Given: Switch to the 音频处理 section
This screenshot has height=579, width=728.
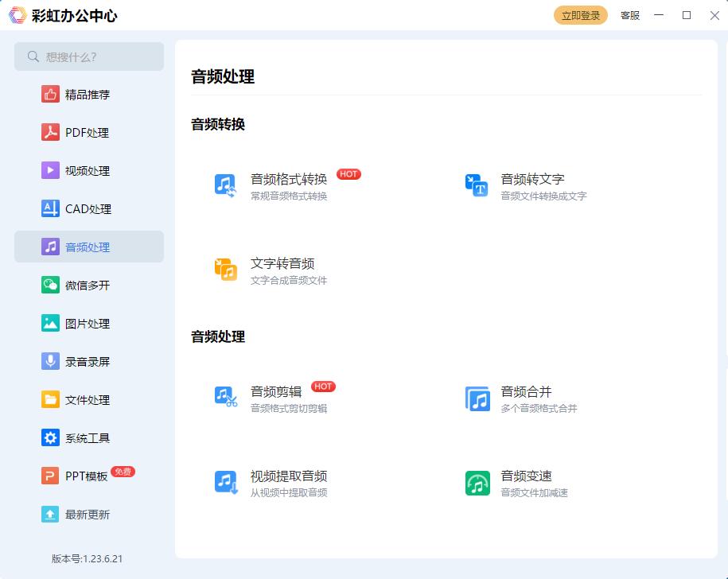Looking at the screenshot, I should [x=88, y=247].
